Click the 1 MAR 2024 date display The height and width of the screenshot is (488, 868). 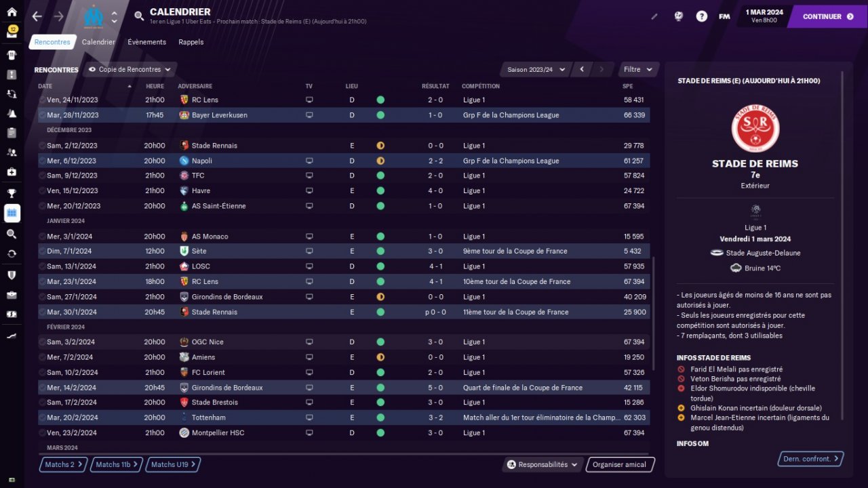[x=764, y=16]
